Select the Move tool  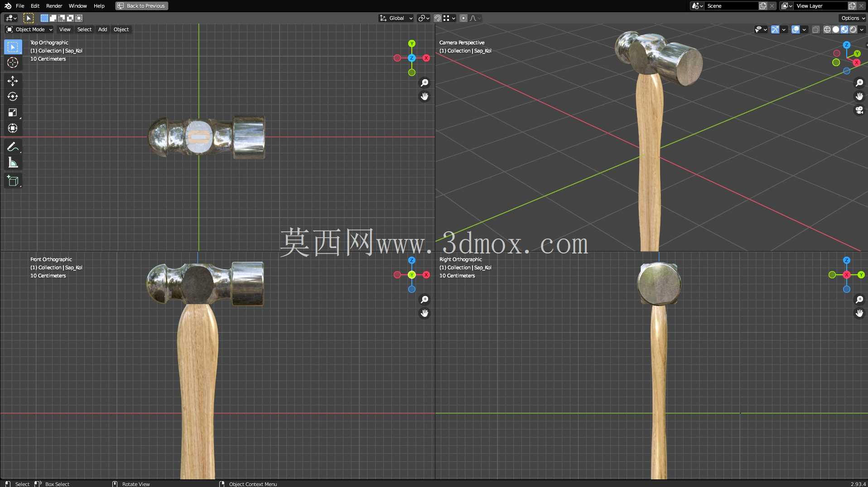(13, 81)
